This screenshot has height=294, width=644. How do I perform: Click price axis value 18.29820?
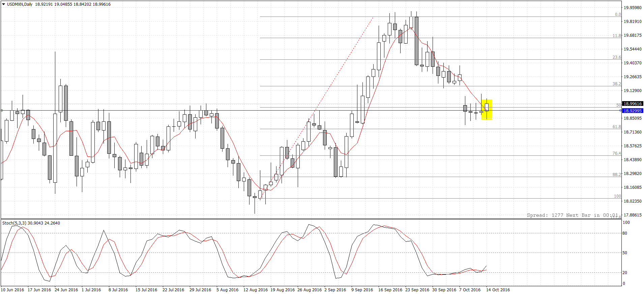click(633, 173)
